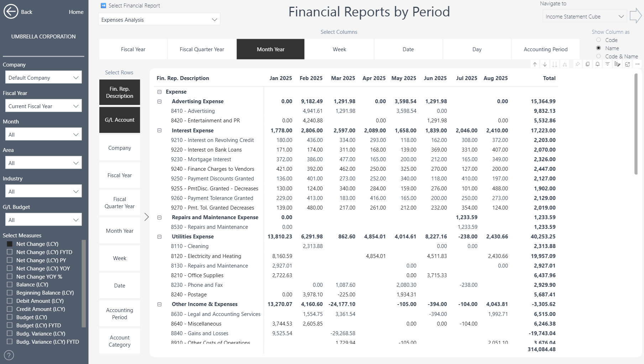Viewport: 644px width, 364px height.
Task: Open the visual's filters icon
Action: tap(607, 64)
